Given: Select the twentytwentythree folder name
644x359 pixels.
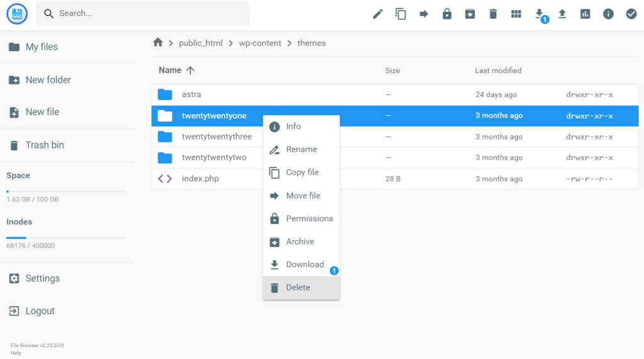Looking at the screenshot, I should point(217,136).
